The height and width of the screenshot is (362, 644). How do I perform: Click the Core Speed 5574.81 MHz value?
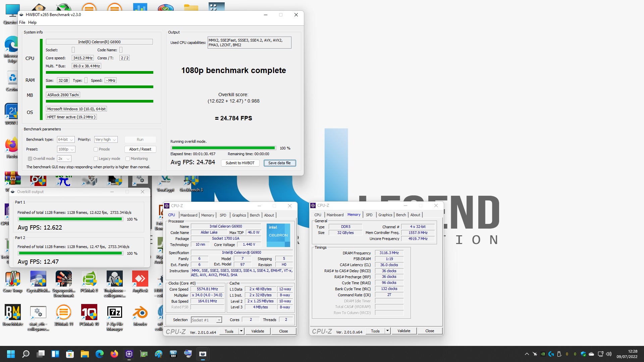[x=207, y=289]
